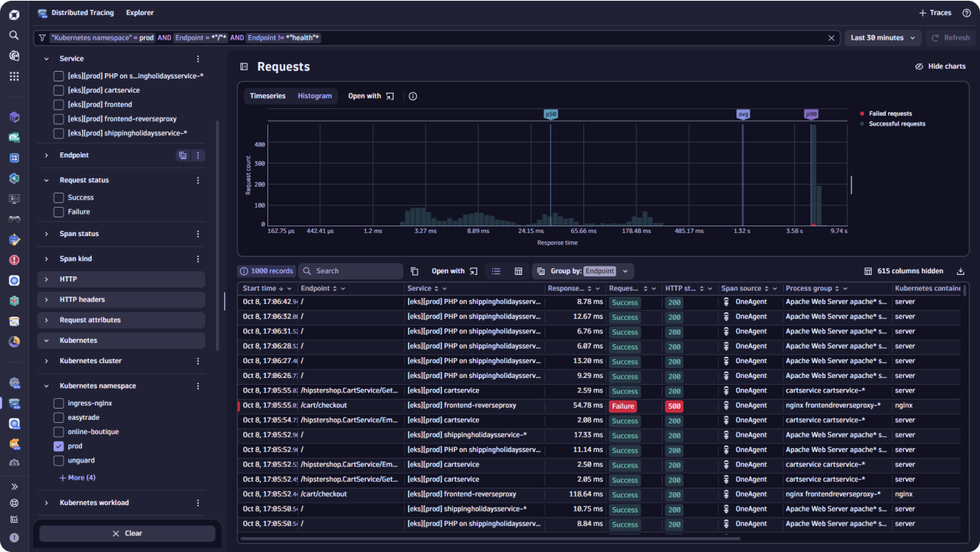Check the cartservice service checkbox

pyautogui.click(x=59, y=90)
